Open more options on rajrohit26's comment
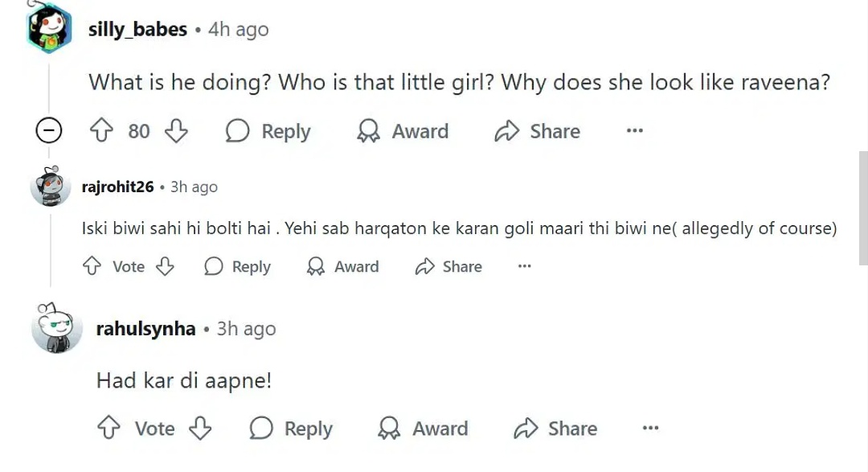Image resolution: width=868 pixels, height=472 pixels. (x=524, y=267)
